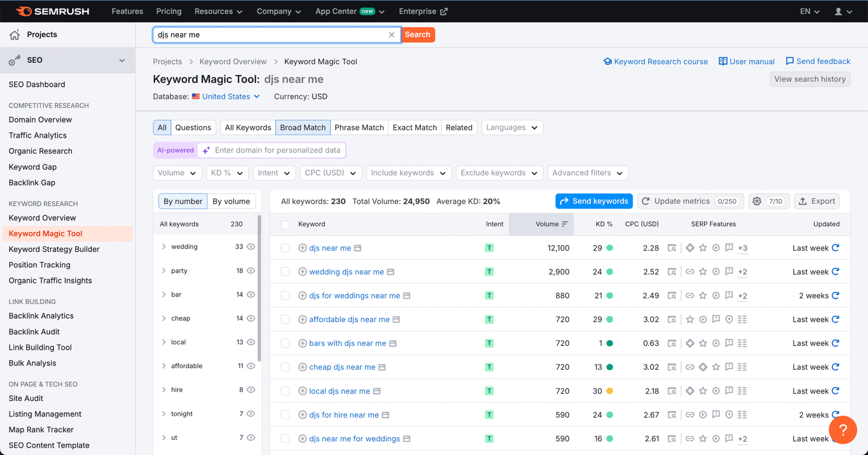
Task: Open the user account menu icon
Action: pos(843,11)
